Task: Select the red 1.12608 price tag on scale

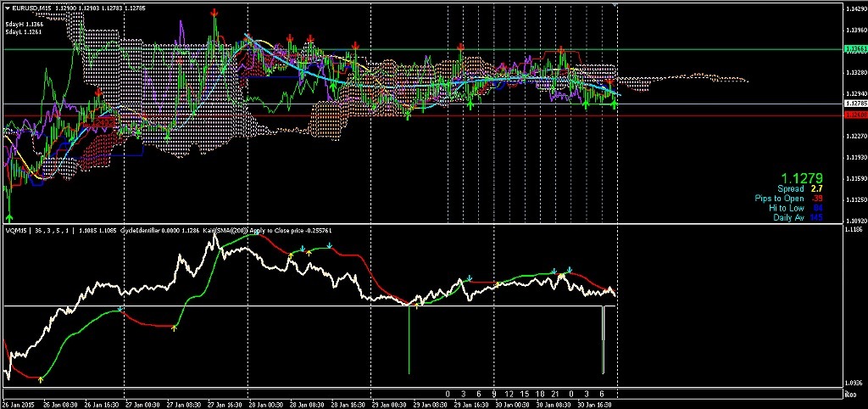Action: [854, 115]
